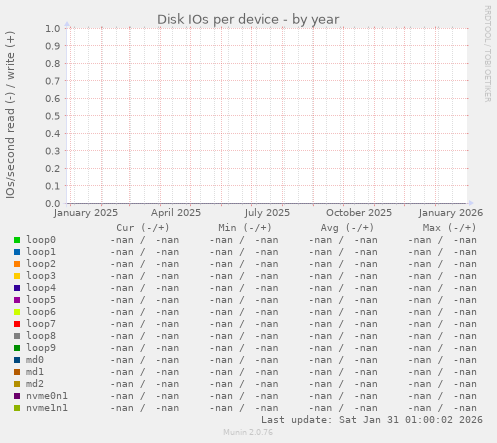Select the md0 legend label
The width and height of the screenshot is (497, 443).
35,360
